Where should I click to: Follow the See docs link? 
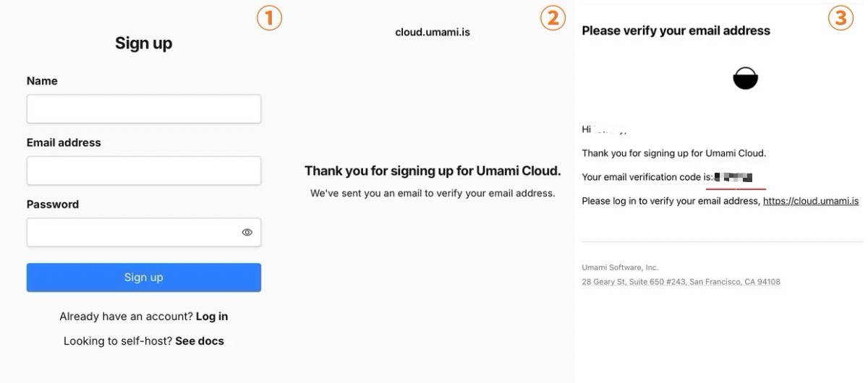(200, 340)
